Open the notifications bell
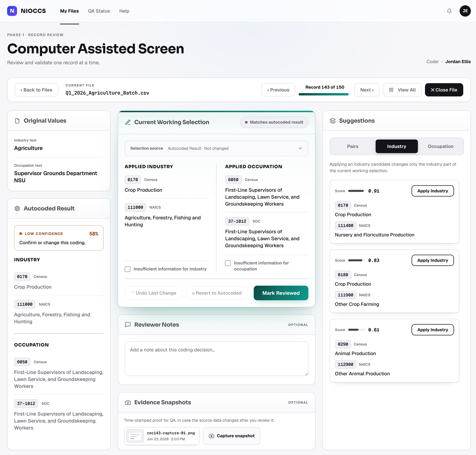 [449, 11]
